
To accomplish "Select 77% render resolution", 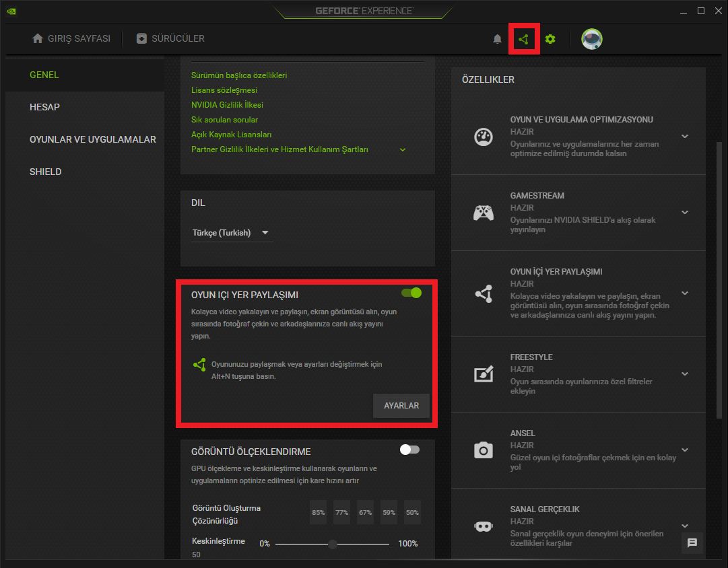I will [341, 512].
